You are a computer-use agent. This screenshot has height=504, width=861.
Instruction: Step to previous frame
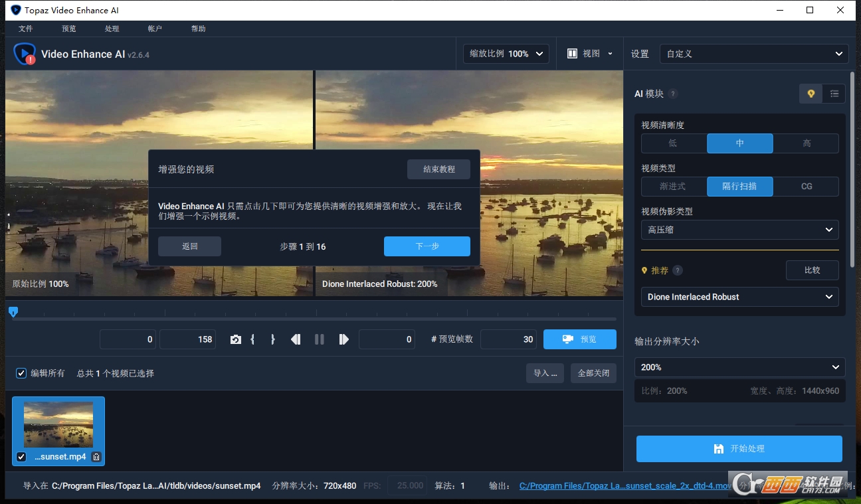tap(296, 339)
